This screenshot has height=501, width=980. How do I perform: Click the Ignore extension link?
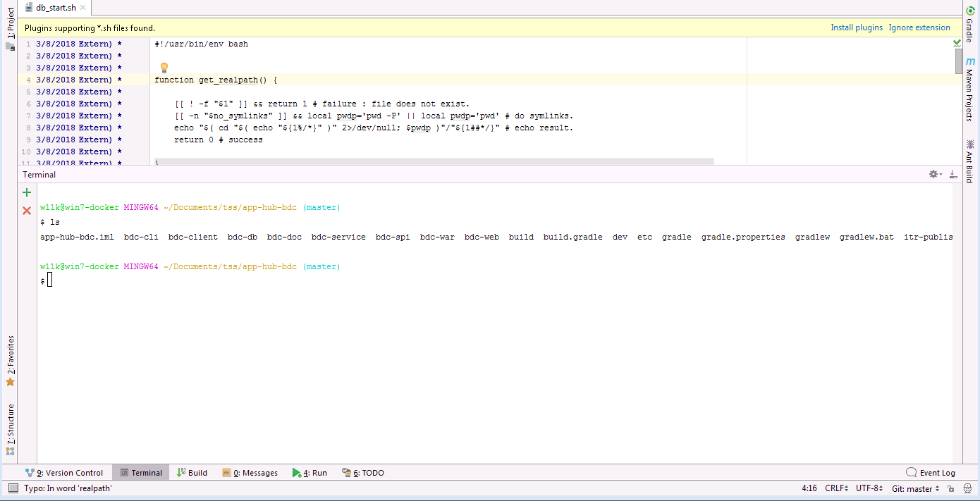(x=919, y=27)
